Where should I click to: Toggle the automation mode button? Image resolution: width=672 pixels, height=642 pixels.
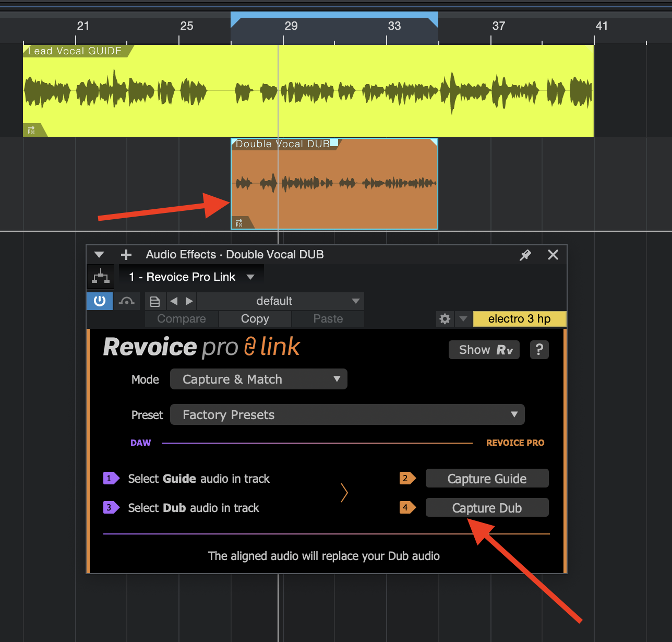click(126, 301)
